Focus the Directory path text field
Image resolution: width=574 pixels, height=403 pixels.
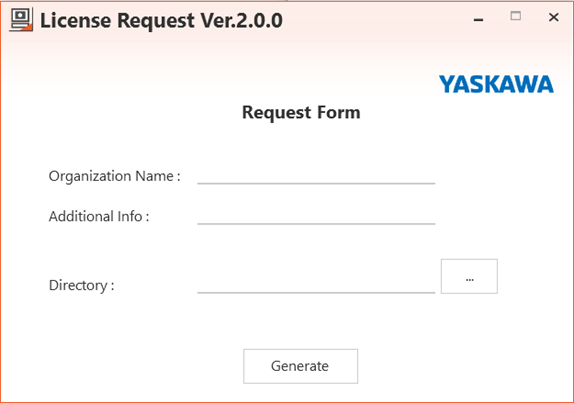(x=316, y=285)
